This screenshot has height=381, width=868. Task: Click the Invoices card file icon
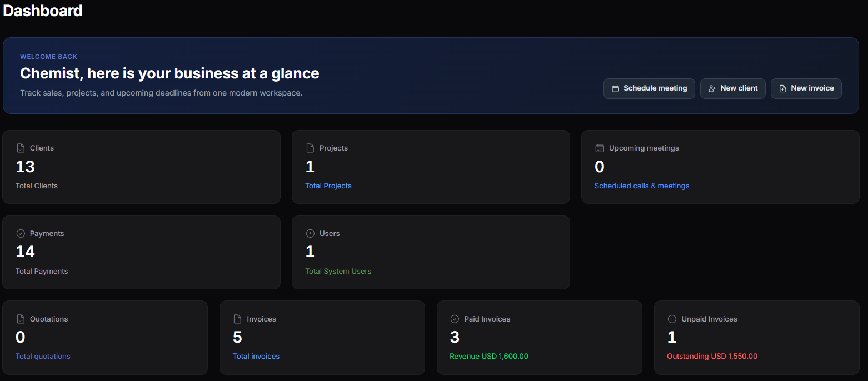pos(237,319)
